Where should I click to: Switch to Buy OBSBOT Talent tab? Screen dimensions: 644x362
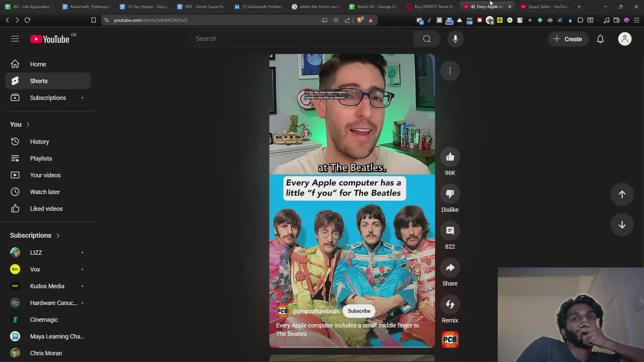point(431,7)
